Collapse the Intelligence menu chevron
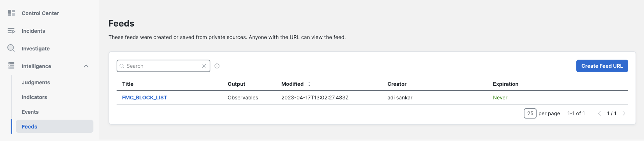This screenshot has height=141, width=644. [x=86, y=66]
